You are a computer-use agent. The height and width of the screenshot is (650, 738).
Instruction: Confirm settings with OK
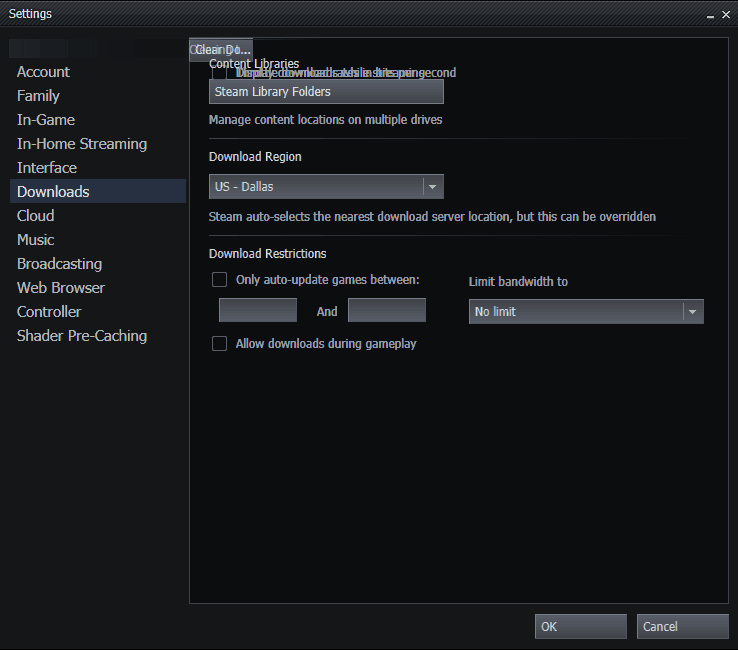pos(581,626)
